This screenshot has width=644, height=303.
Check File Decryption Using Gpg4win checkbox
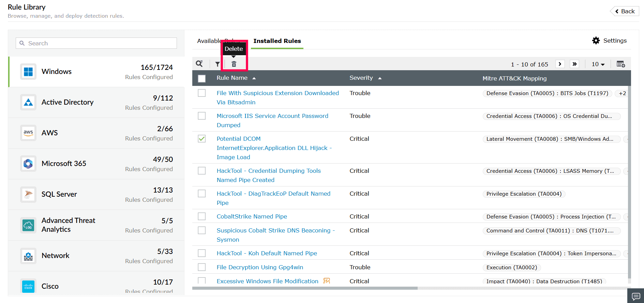click(x=202, y=267)
